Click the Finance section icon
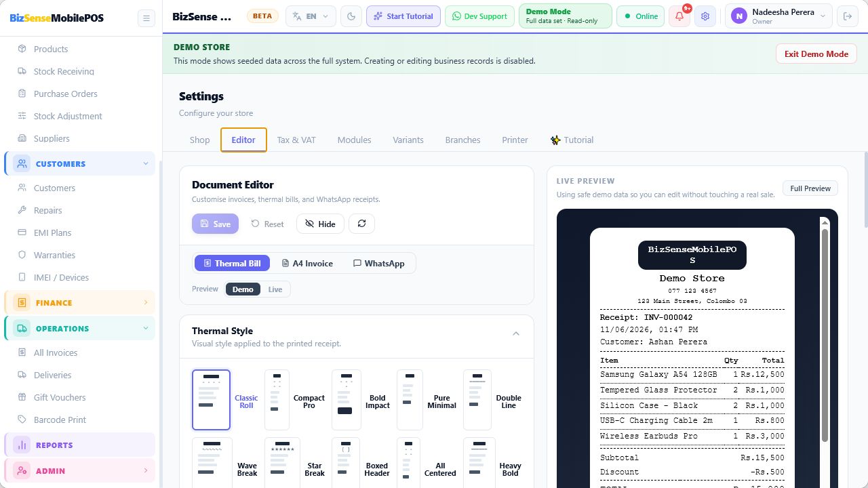Image resolution: width=868 pixels, height=488 pixels. coord(22,302)
